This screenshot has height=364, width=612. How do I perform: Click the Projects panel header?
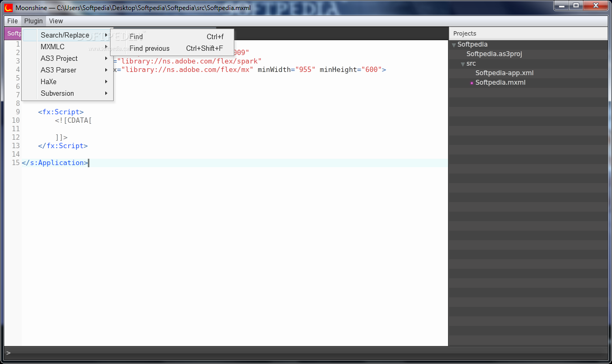[x=528, y=33]
